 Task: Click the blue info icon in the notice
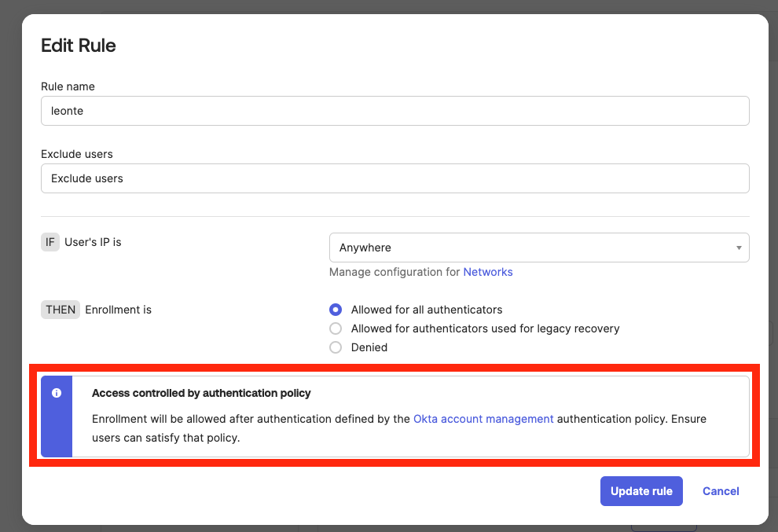tap(56, 393)
